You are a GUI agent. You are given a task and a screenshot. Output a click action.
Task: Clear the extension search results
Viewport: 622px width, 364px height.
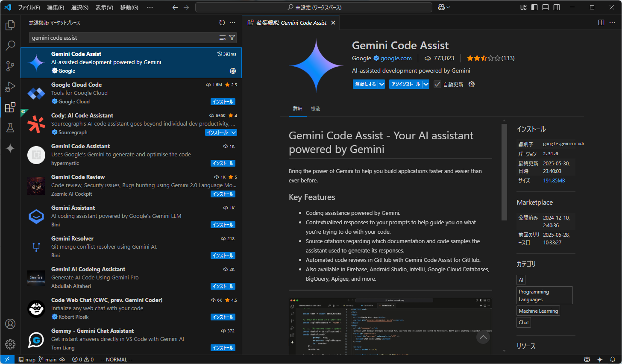[222, 38]
